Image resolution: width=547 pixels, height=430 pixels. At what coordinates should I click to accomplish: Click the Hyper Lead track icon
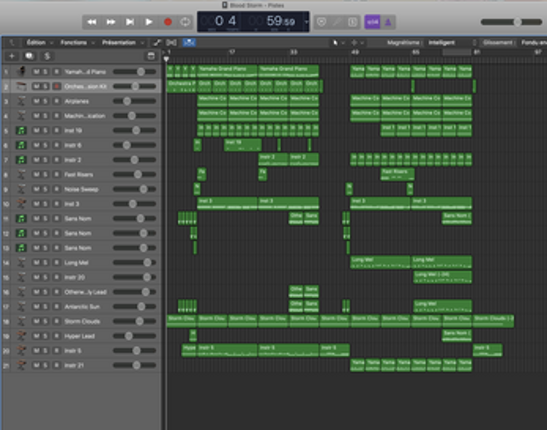point(21,336)
